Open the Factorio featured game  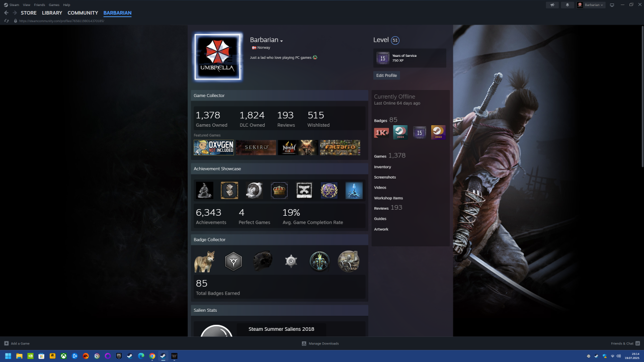coord(340,147)
